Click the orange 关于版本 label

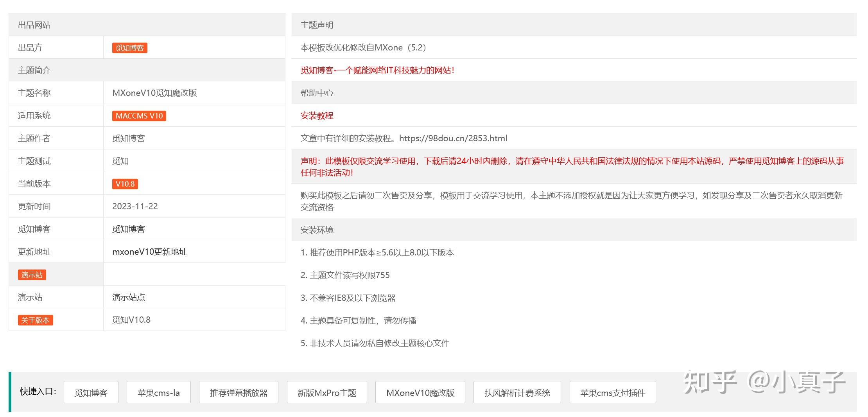[35, 320]
